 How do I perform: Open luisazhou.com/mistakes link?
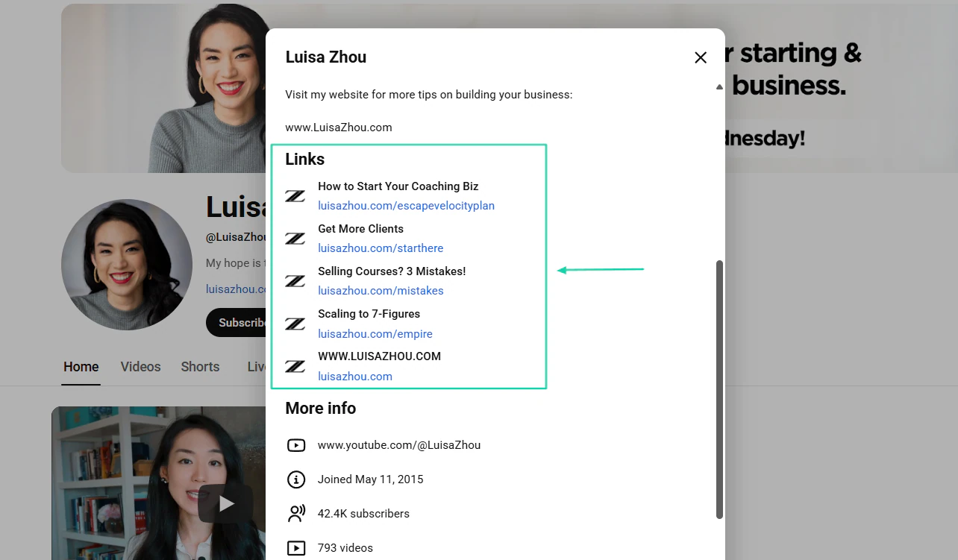pos(381,291)
